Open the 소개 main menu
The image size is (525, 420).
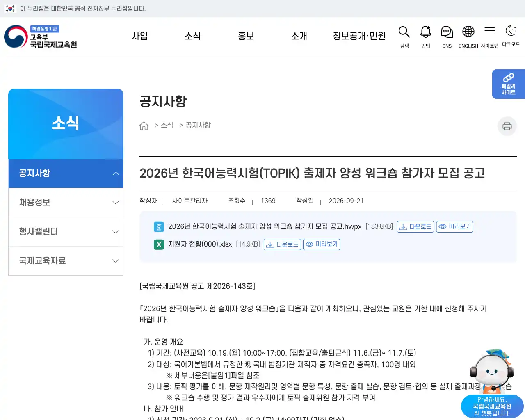[x=299, y=36]
